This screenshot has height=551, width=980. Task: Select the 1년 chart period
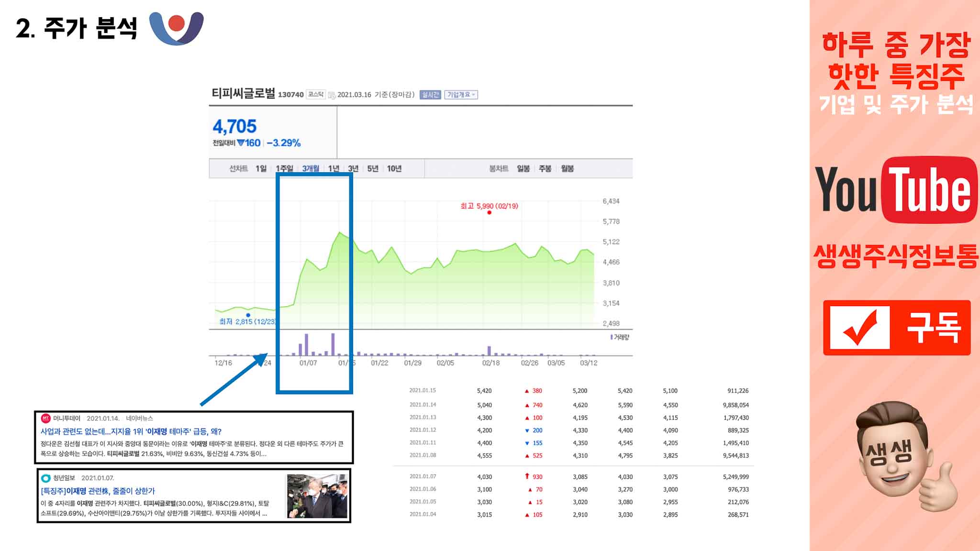[x=334, y=168]
